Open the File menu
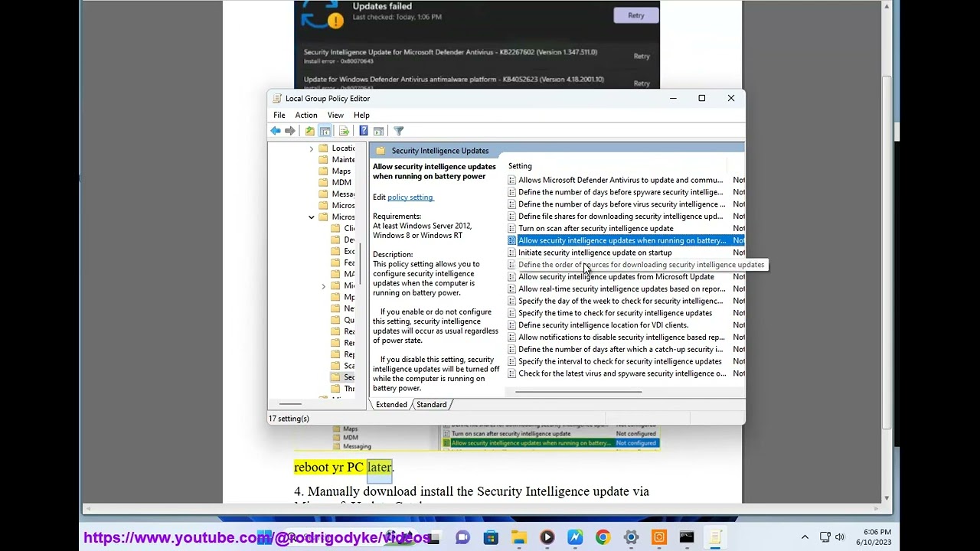This screenshot has height=551, width=980. click(x=279, y=115)
